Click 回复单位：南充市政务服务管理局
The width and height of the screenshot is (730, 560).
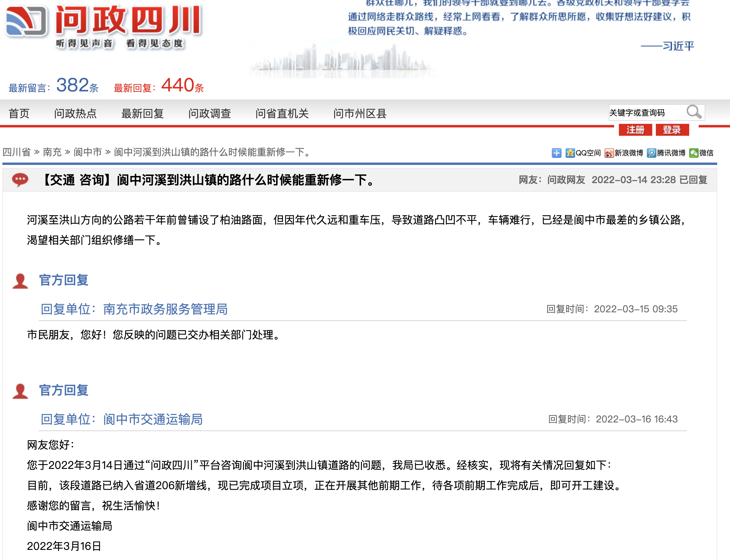134,309
